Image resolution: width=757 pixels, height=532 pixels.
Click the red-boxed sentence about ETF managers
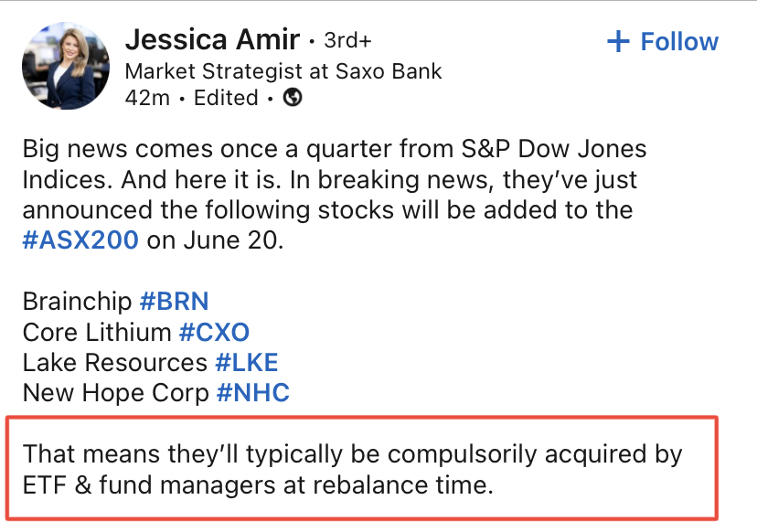point(353,469)
